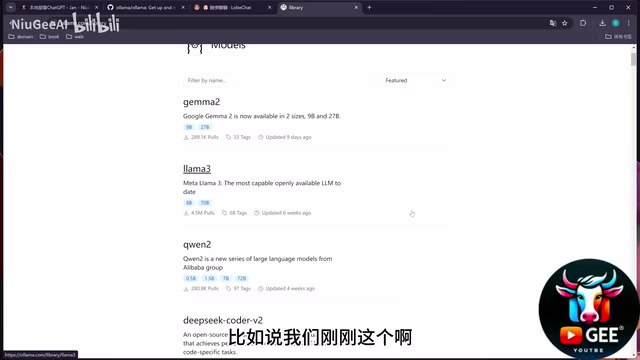Click the 7B size tag of qwen2

pos(226,278)
